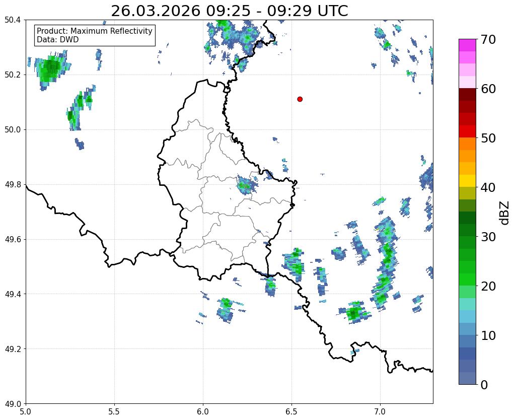Click the 'Data: DWD' label

pos(58,40)
